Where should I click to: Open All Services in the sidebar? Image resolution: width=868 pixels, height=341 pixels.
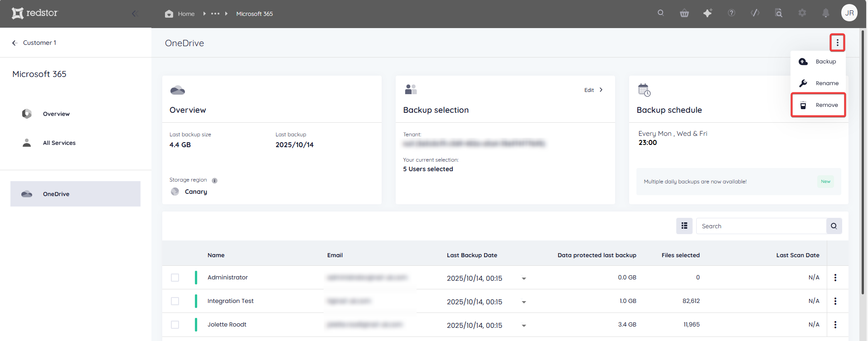click(x=59, y=143)
